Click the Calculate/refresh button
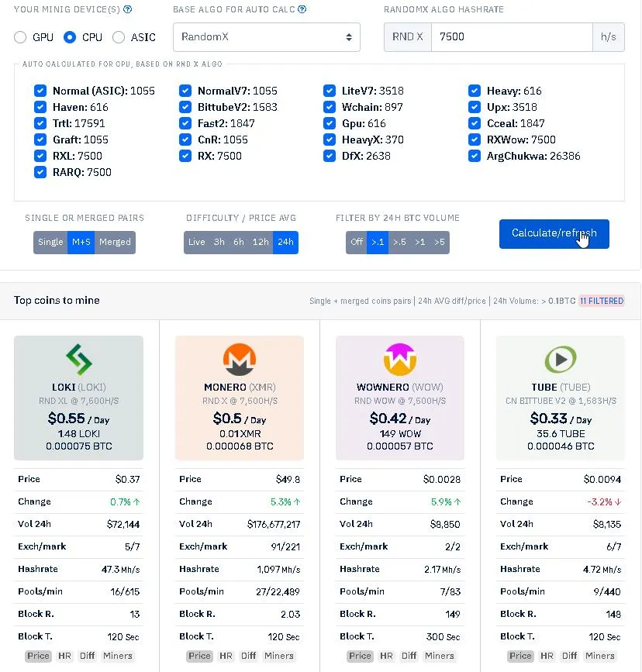Screen dimensions: 642x672 (x=554, y=233)
